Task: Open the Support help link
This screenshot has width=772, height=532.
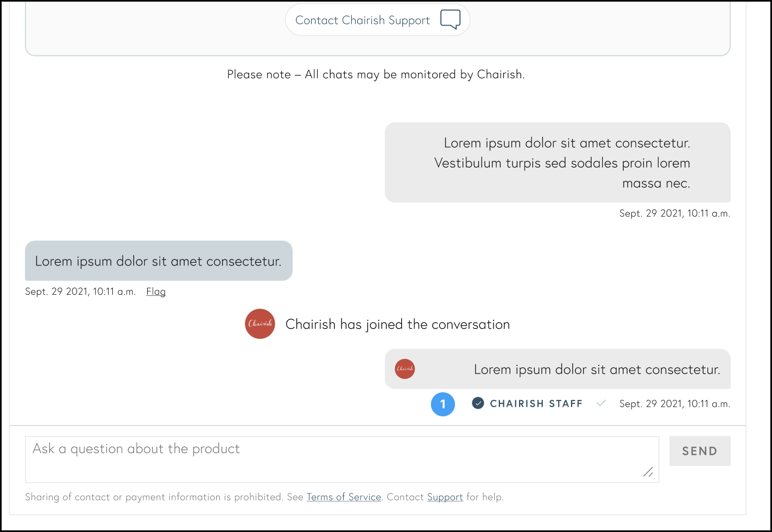Action: coord(445,497)
